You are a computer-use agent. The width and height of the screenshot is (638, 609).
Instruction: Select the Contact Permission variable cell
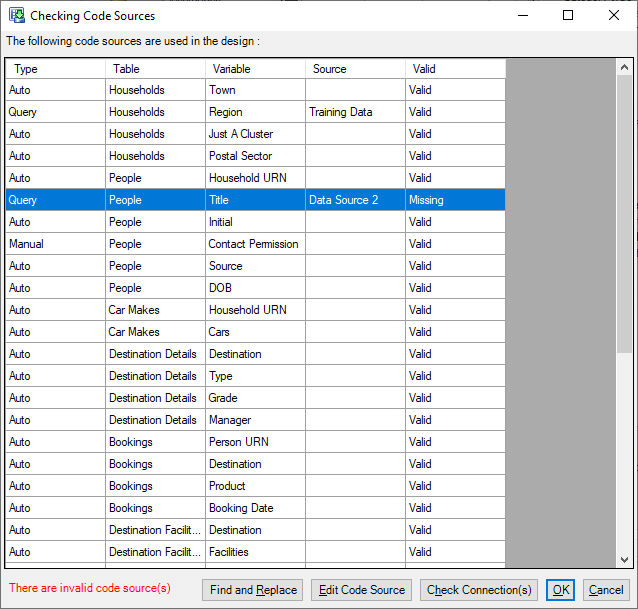pos(256,244)
